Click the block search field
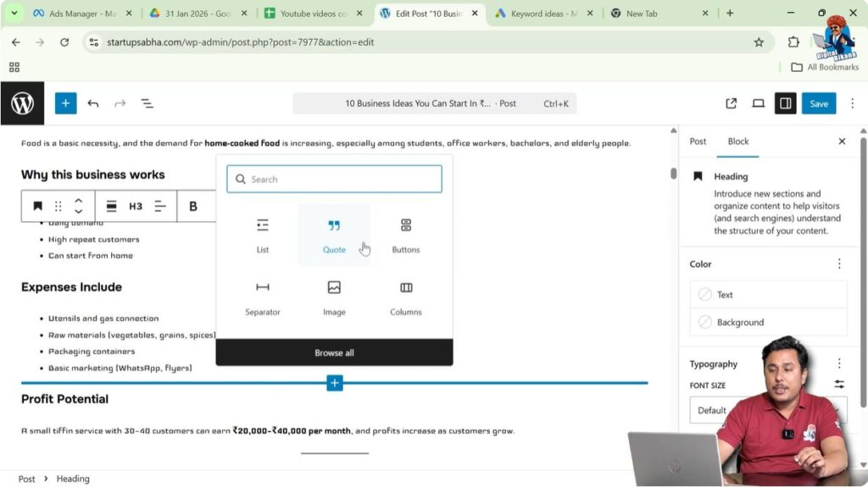The image size is (868, 487). pyautogui.click(x=334, y=180)
